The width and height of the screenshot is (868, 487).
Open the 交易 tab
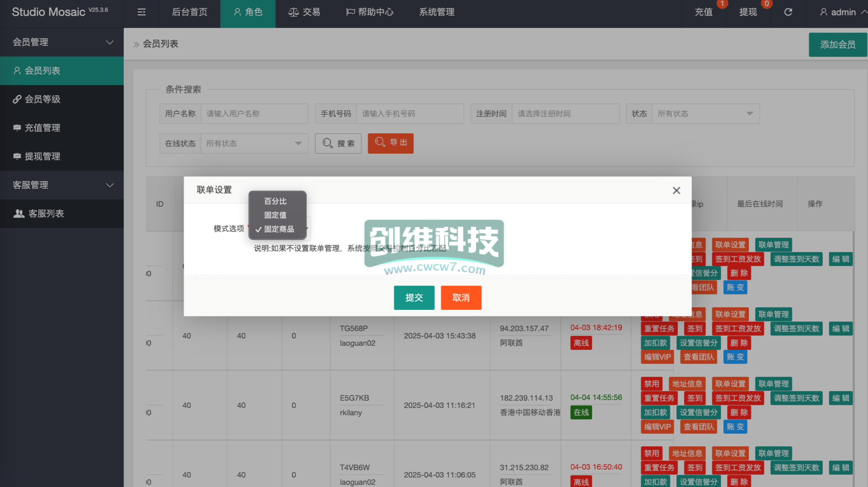coord(304,12)
